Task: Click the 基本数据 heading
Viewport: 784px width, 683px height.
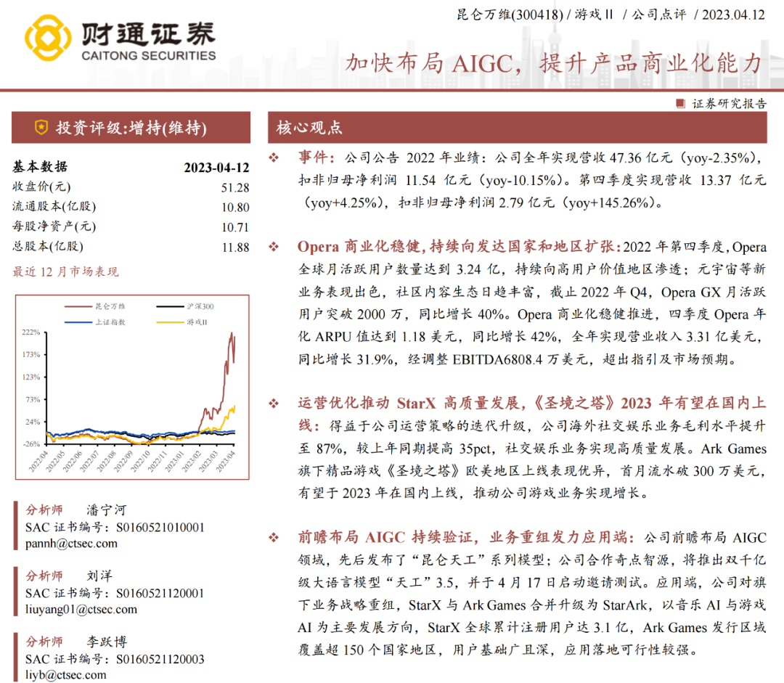Action: [x=40, y=167]
